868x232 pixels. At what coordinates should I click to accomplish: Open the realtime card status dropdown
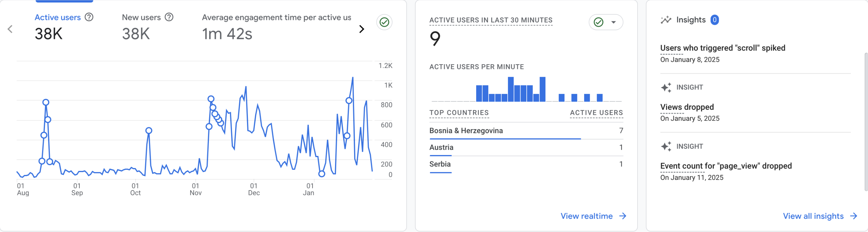point(613,22)
